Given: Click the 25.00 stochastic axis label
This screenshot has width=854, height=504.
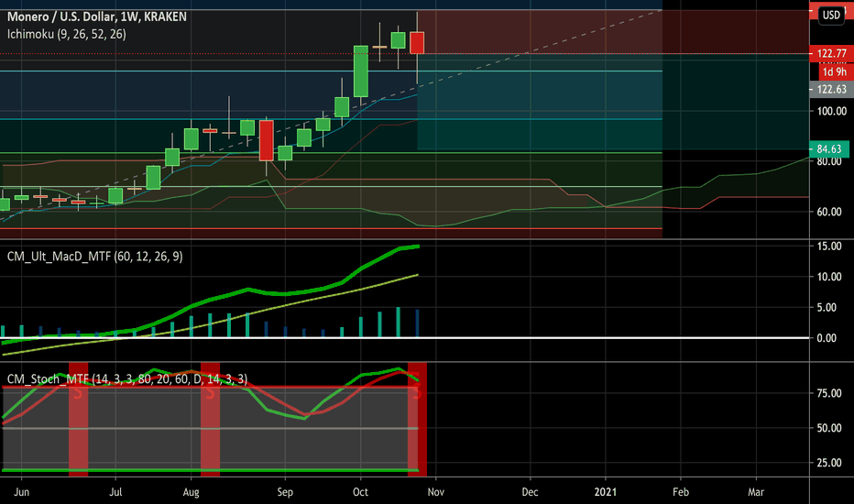Looking at the screenshot, I should click(829, 463).
